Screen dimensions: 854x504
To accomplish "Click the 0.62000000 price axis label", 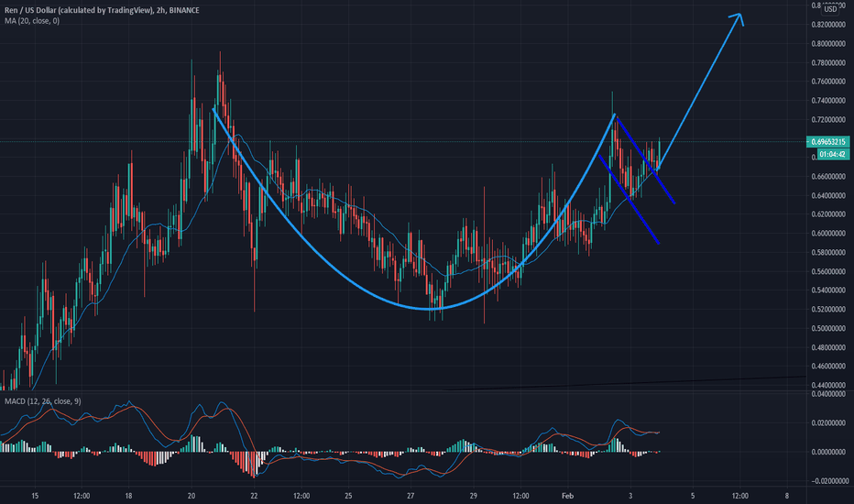I will click(828, 214).
